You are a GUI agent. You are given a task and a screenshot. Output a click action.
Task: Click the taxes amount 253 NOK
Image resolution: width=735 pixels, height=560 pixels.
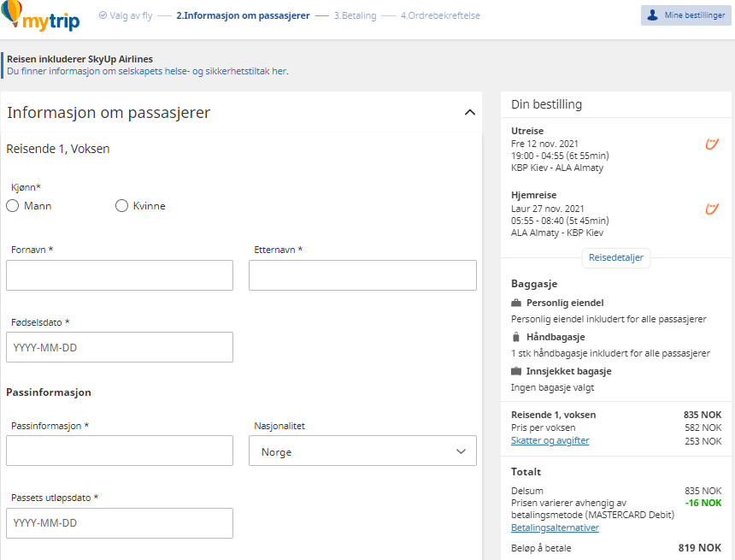(x=703, y=441)
